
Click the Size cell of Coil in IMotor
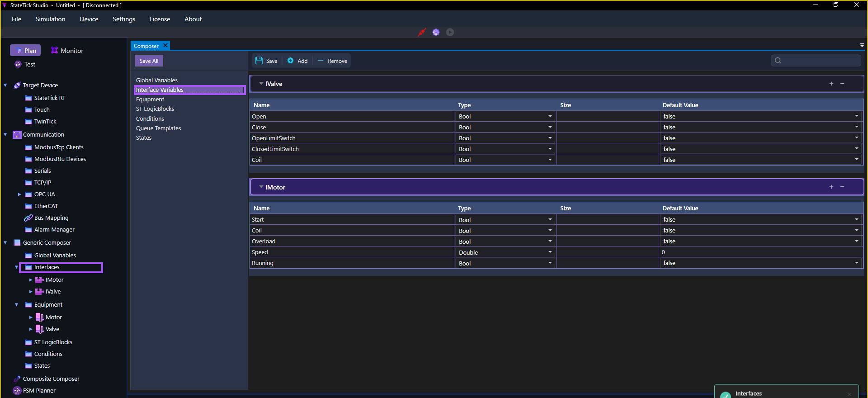[x=608, y=231]
